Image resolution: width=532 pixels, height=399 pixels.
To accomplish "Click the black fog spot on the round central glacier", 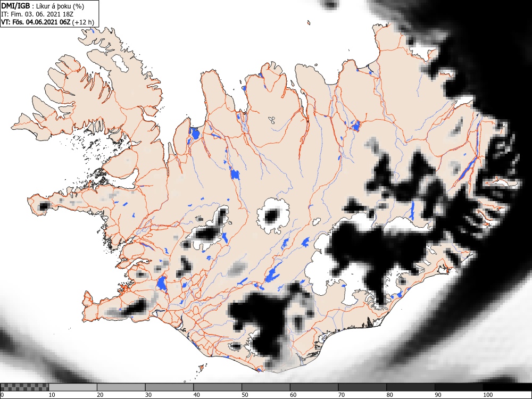I will (272, 215).
